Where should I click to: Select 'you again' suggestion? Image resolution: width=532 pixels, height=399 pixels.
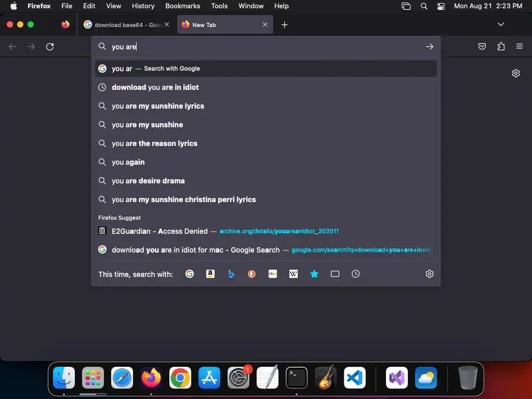(266, 162)
